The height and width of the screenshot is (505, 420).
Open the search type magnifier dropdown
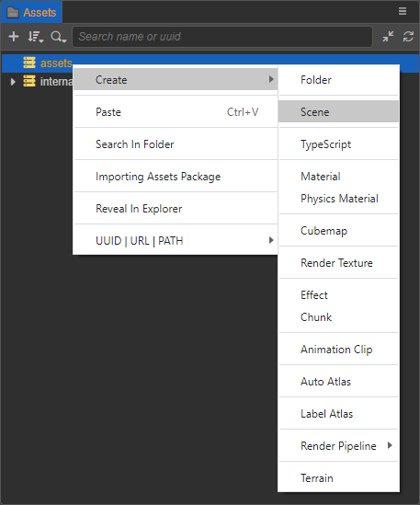(x=58, y=37)
